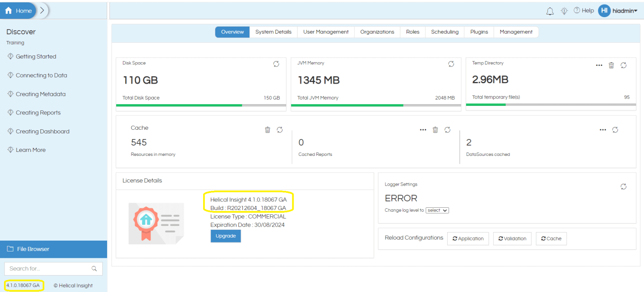Open the Organizations tab
This screenshot has height=292, width=644.
point(377,32)
